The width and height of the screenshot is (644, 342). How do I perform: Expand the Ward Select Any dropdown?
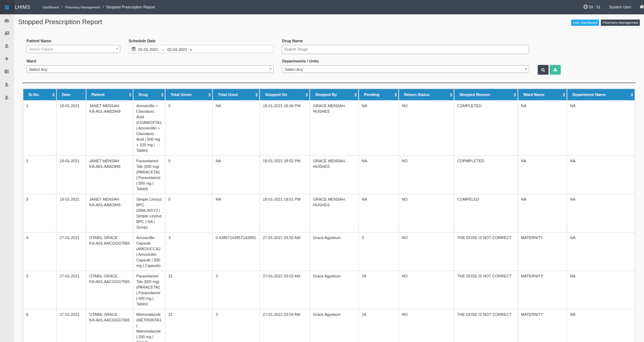point(150,69)
